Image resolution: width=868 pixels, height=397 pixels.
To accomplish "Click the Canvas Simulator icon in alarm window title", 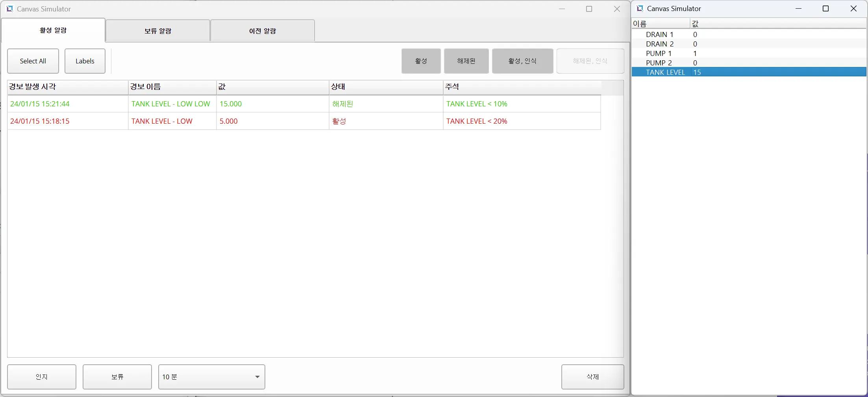I will pyautogui.click(x=9, y=9).
